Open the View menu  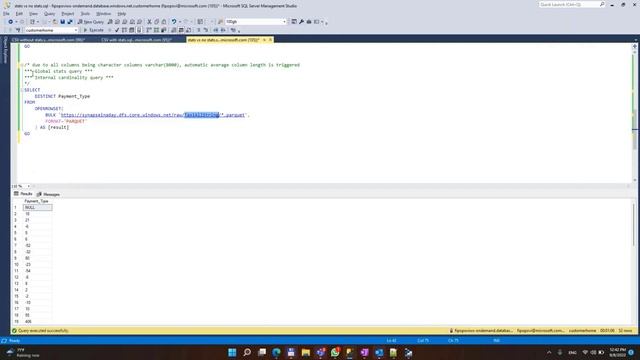33,13
